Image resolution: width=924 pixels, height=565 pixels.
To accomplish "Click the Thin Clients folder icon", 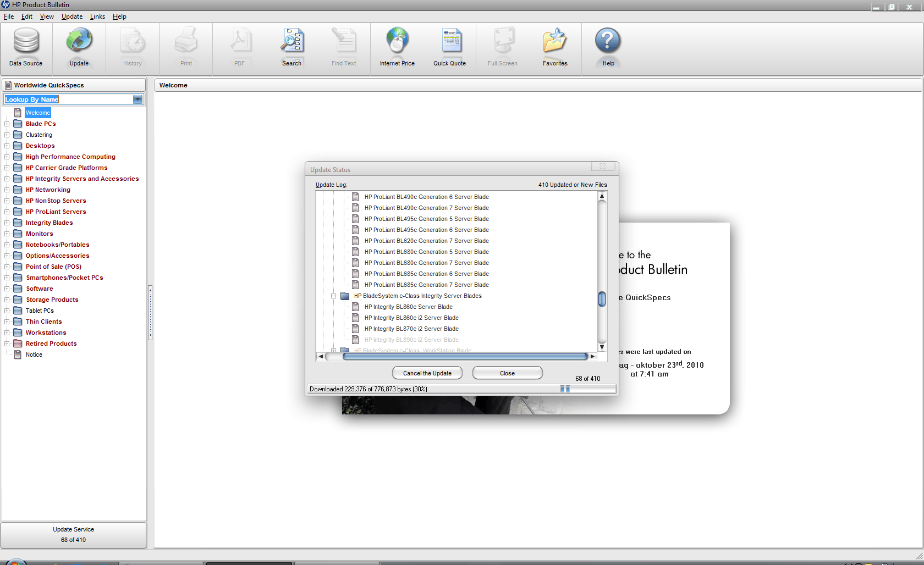I will 18,322.
